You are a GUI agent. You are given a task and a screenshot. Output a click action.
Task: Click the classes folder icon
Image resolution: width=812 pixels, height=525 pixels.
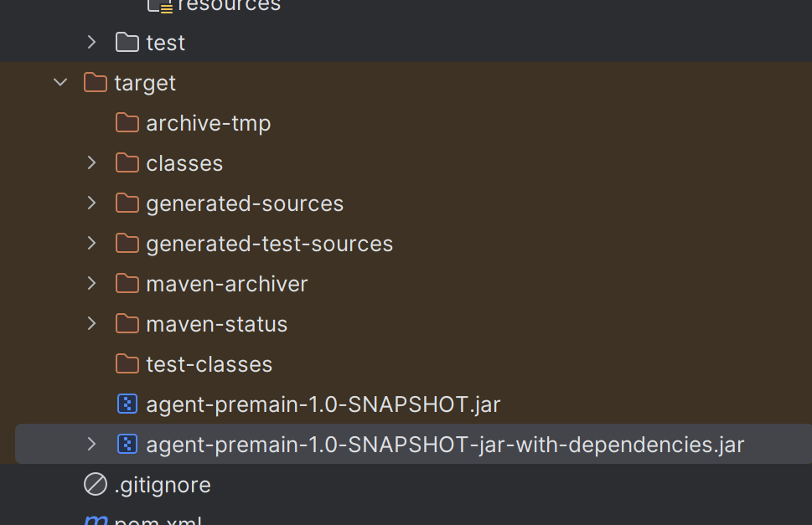[x=127, y=163]
